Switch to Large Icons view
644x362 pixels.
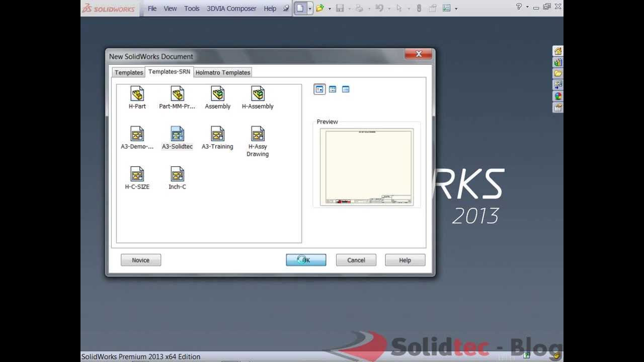(319, 89)
